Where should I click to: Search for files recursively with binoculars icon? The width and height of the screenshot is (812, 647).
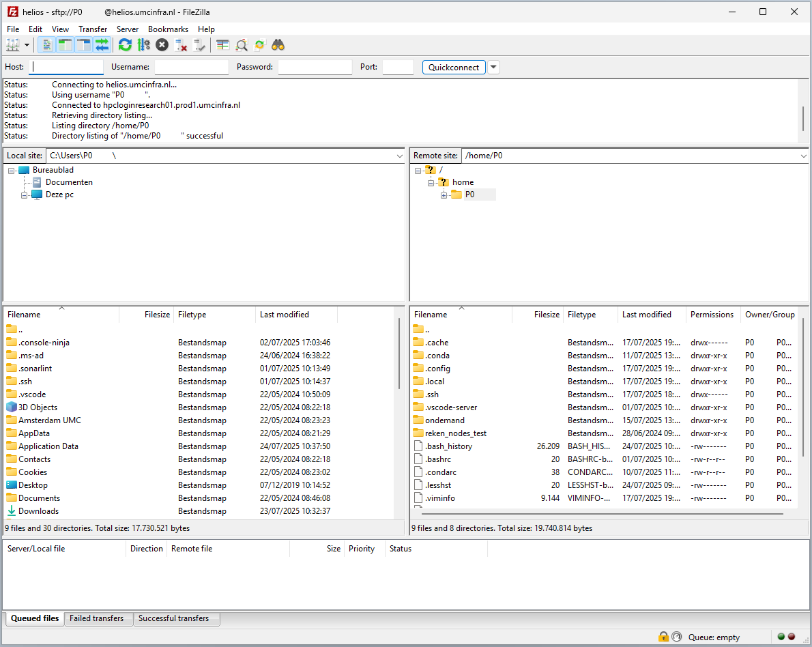[x=278, y=45]
